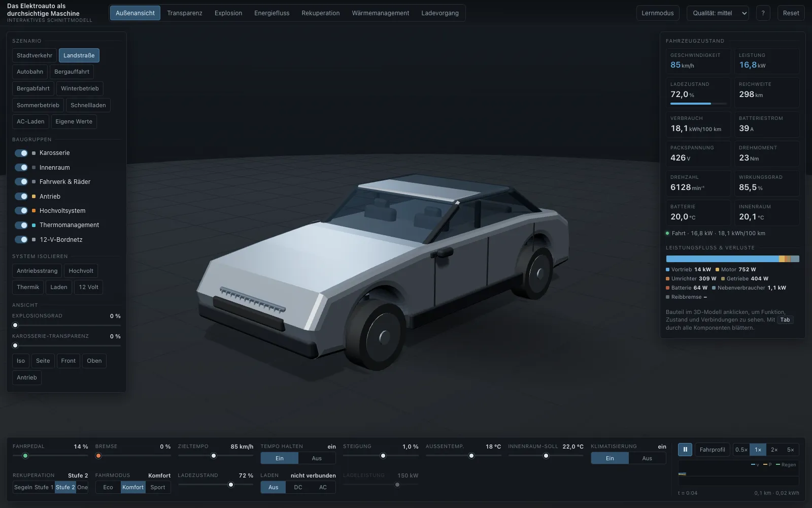The image size is (812, 508).
Task: Set Rekuperation to Segeln
Action: click(23, 487)
